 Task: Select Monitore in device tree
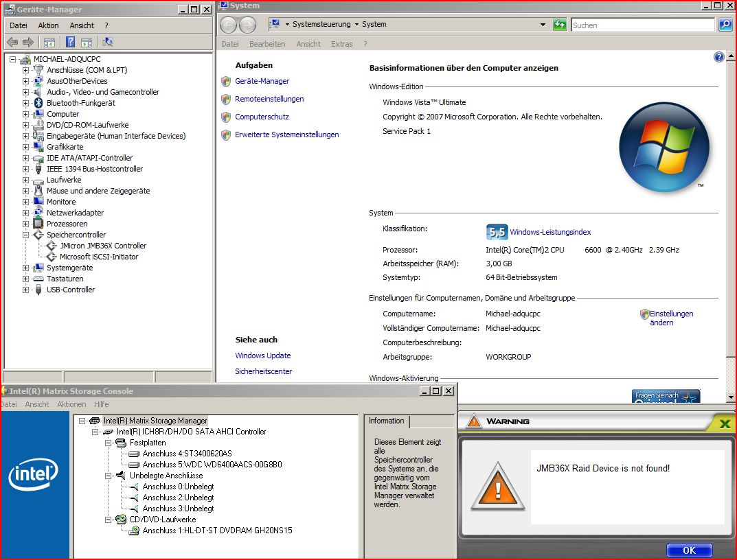(x=61, y=202)
